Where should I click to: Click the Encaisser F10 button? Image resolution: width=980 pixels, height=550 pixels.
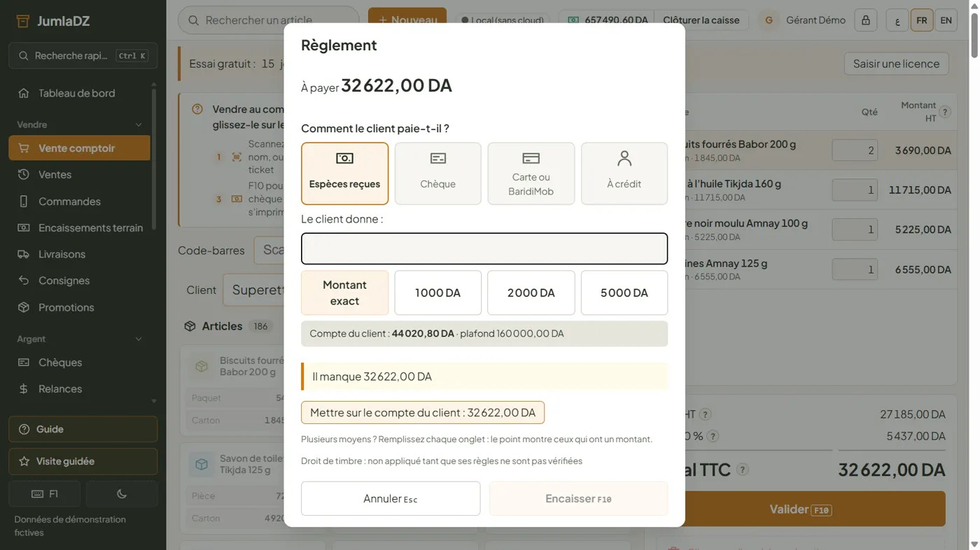click(578, 499)
